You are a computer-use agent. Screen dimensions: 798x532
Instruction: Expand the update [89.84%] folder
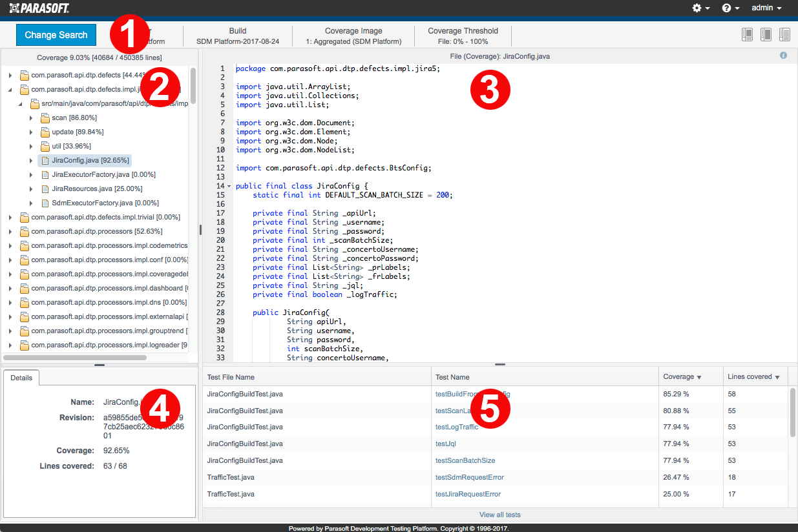pos(31,132)
